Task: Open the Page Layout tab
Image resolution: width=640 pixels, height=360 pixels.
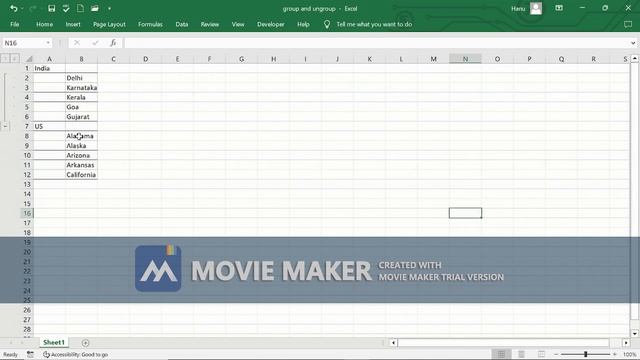Action: 109,24
